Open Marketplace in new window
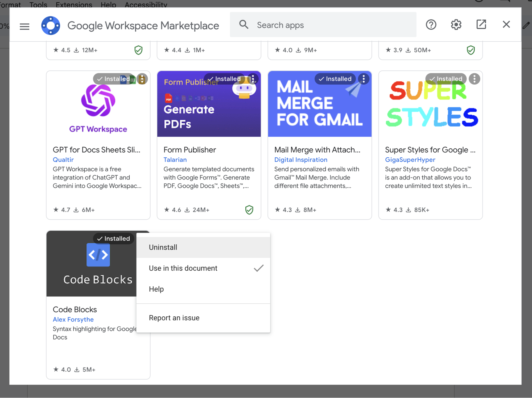 481,24
